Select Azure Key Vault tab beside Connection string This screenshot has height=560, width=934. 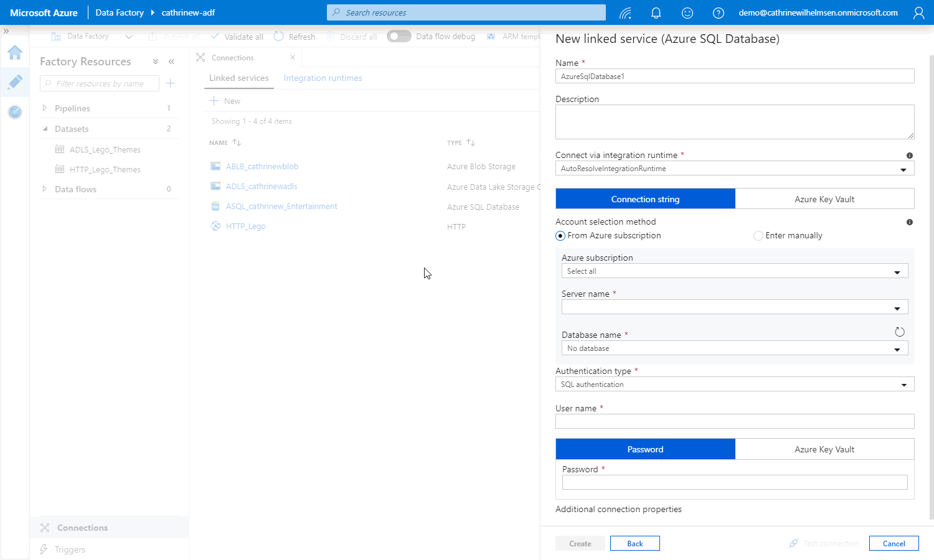824,199
